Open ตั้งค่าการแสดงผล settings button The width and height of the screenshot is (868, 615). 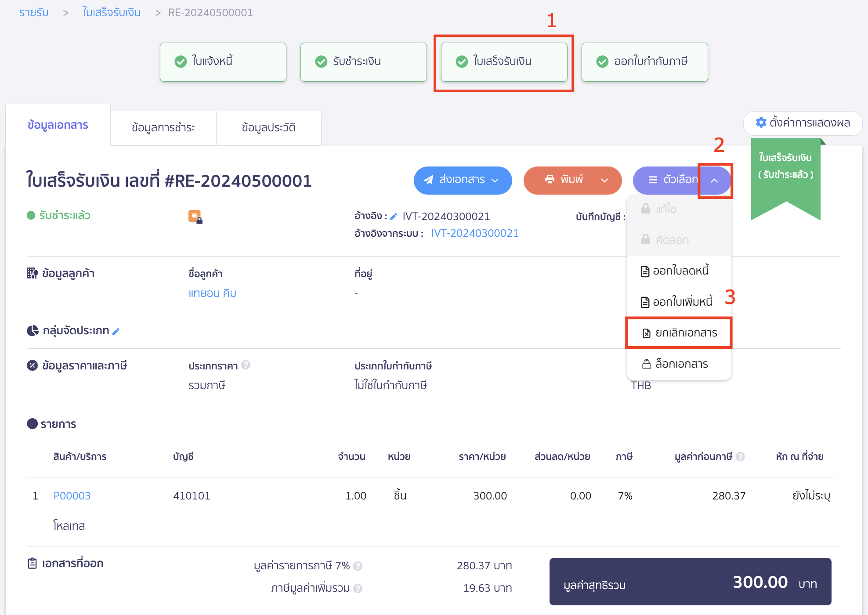803,123
